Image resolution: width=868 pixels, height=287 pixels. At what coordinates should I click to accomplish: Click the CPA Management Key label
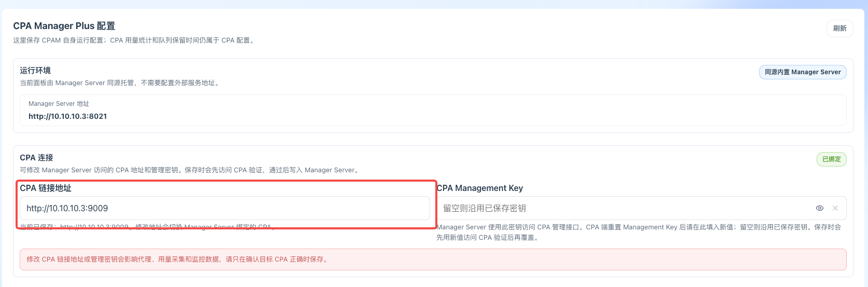[x=480, y=188]
